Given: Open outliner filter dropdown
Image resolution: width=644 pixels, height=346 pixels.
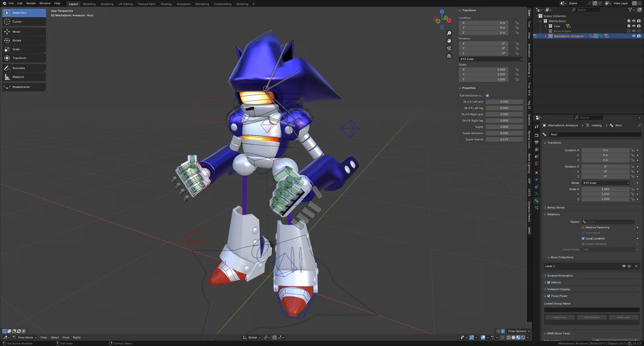Looking at the screenshot, I should [x=632, y=10].
